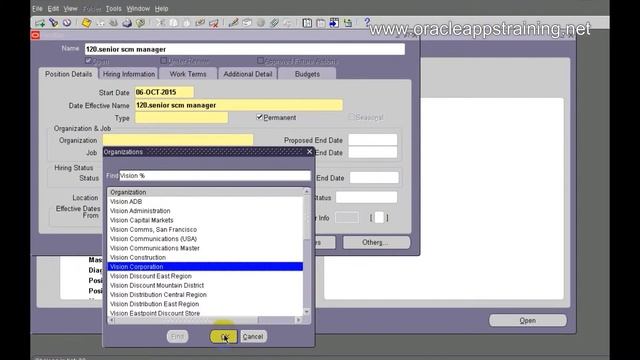
Task: Switch to the Budgets tab
Action: [x=307, y=74]
